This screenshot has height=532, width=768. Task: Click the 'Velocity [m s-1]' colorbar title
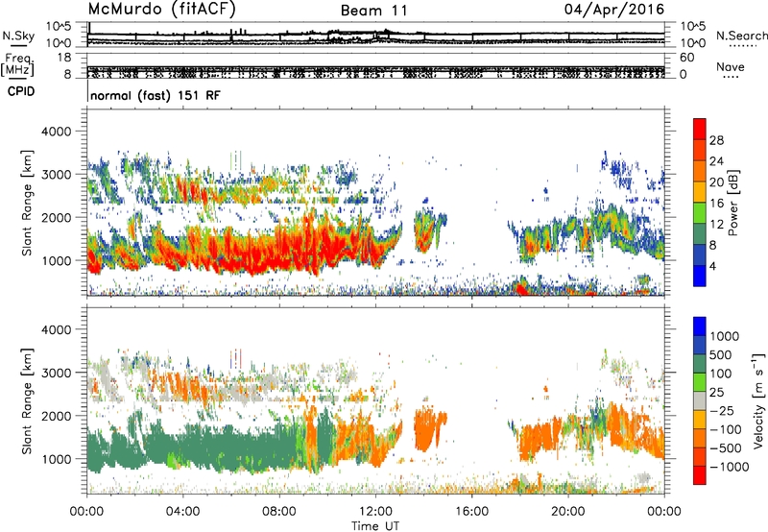point(758,400)
